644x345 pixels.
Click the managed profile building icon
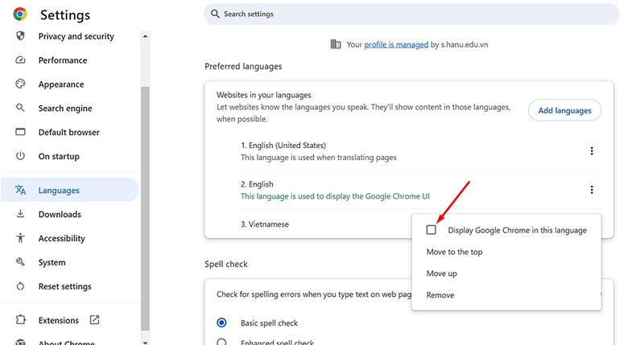(336, 44)
